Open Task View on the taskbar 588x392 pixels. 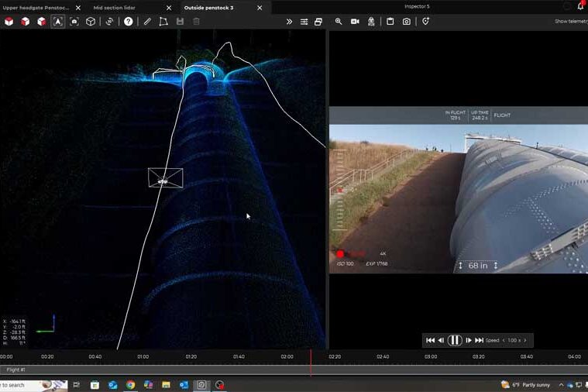coord(77,385)
